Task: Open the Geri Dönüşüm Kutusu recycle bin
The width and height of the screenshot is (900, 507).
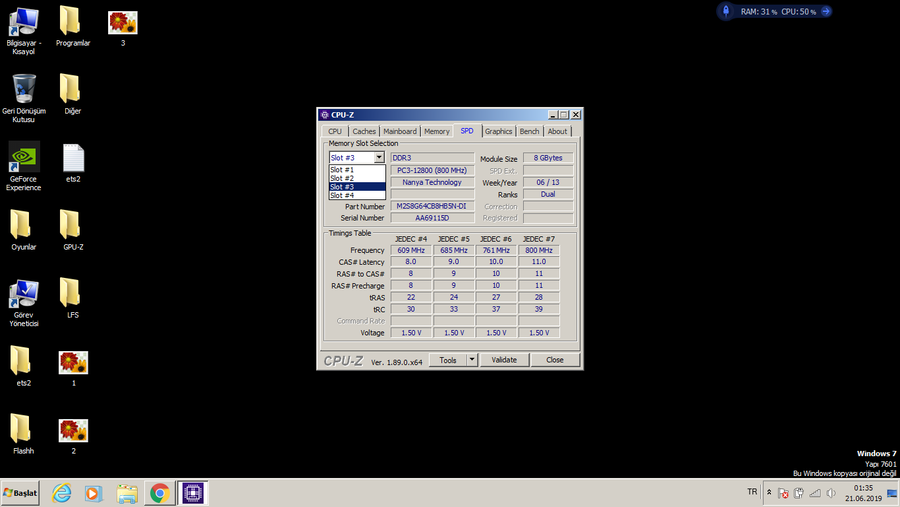Action: coord(24,98)
